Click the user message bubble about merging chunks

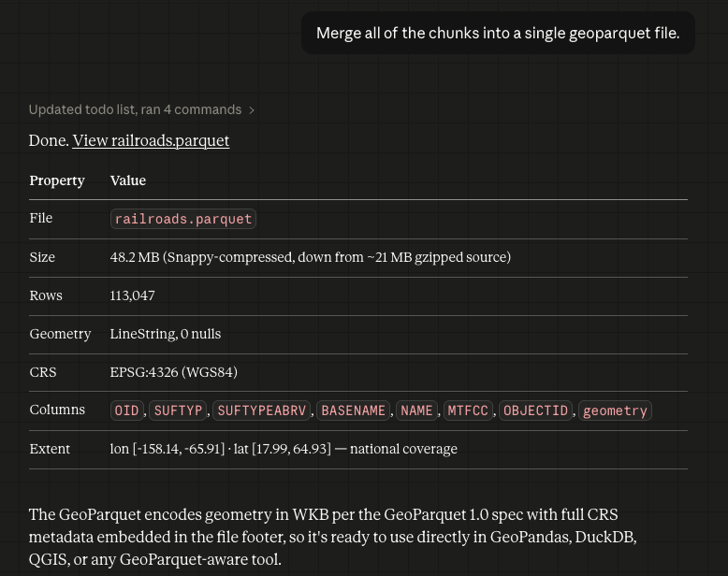coord(498,33)
